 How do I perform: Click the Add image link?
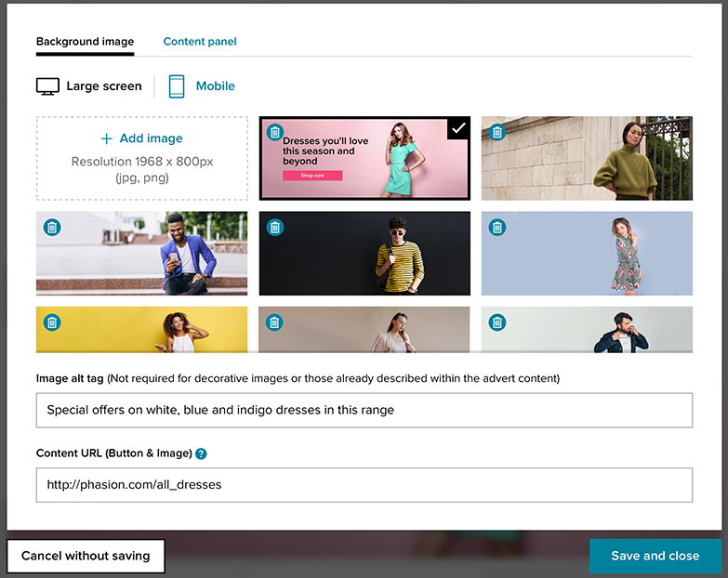(151, 138)
